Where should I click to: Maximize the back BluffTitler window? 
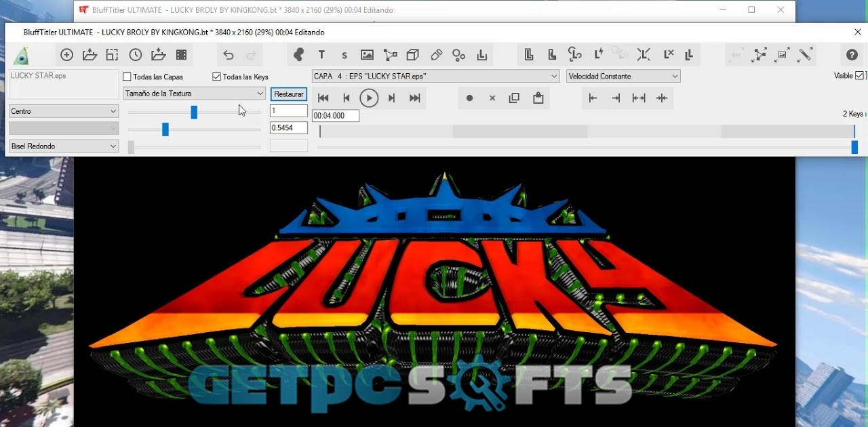[x=751, y=10]
